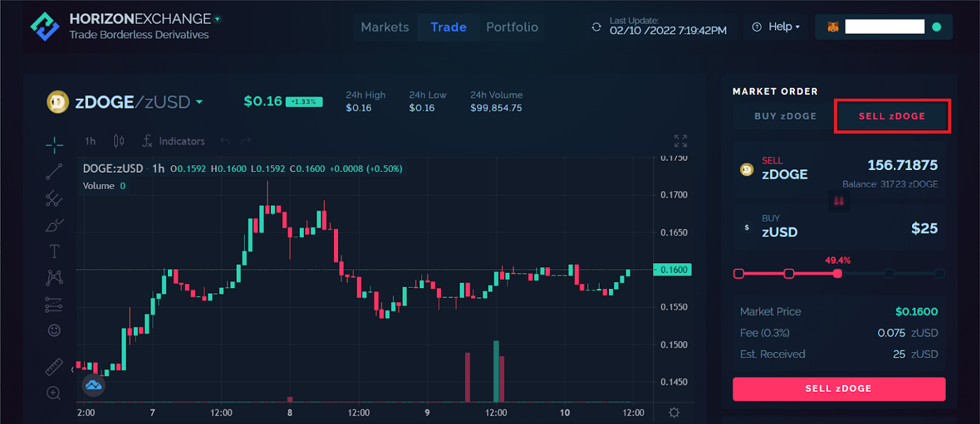The height and width of the screenshot is (424, 980).
Task: Switch to SELL zDOGE order side
Action: 892,116
